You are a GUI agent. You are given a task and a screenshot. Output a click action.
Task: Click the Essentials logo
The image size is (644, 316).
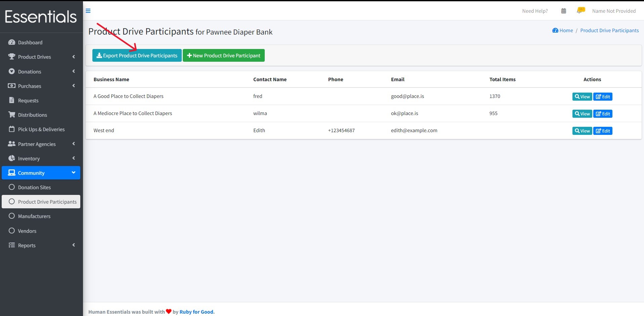(41, 17)
